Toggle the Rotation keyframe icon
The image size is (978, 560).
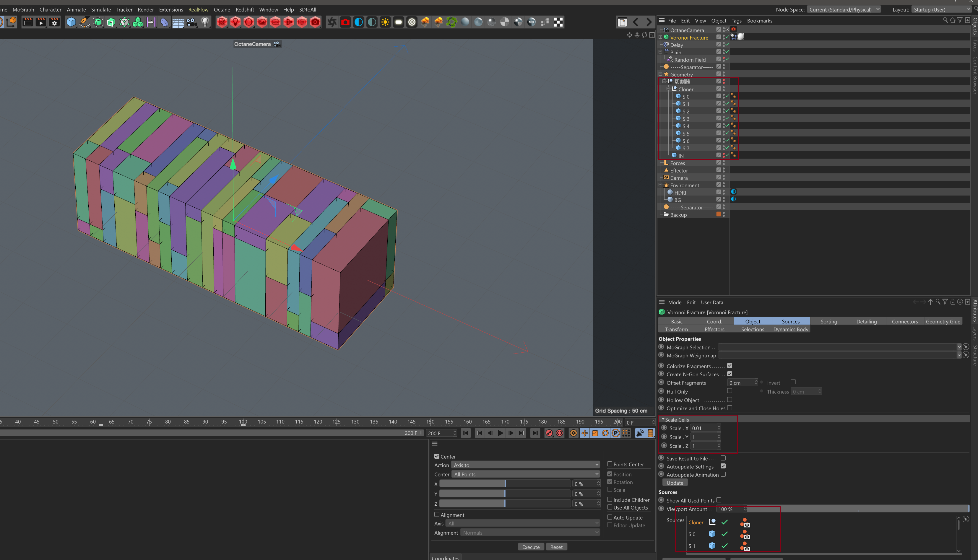click(606, 433)
